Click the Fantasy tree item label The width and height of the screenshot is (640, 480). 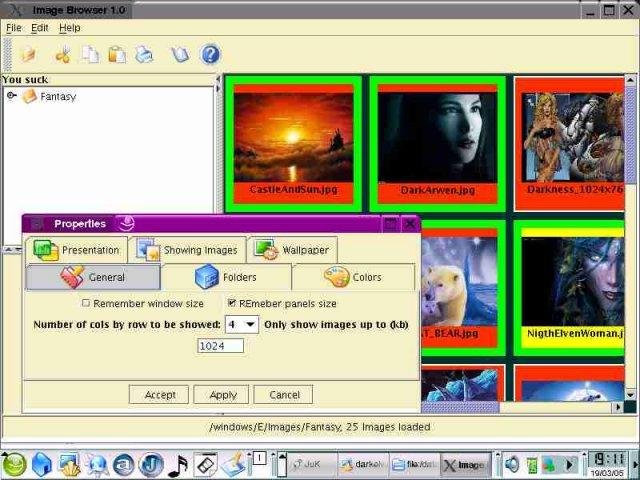[x=58, y=97]
